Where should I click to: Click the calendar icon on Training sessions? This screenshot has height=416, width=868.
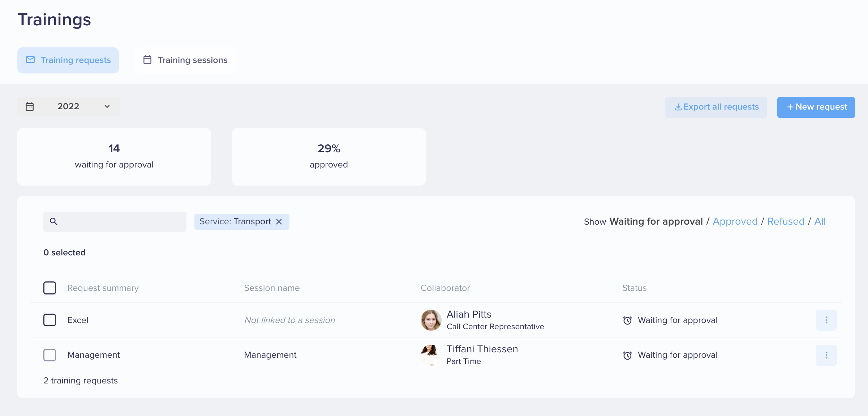coord(147,60)
